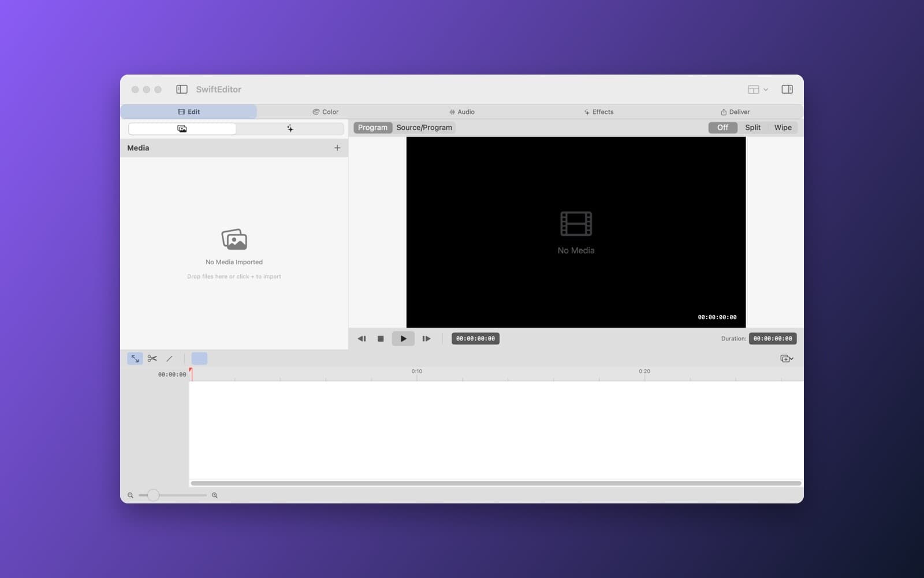Switch to the Effects tab

[x=598, y=112]
